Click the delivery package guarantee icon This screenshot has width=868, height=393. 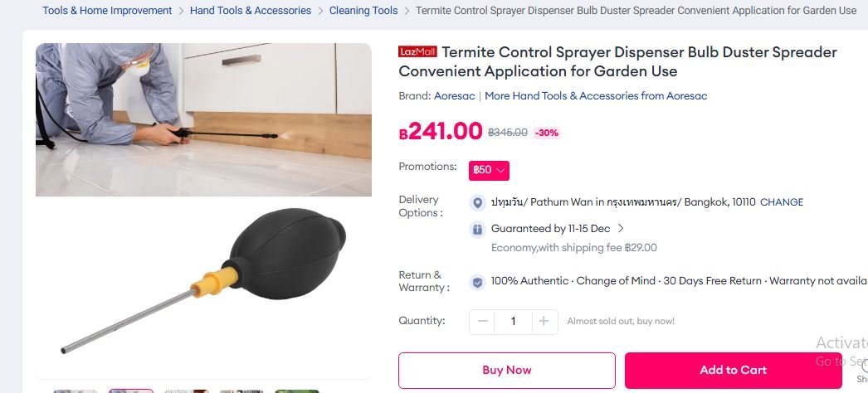click(477, 229)
